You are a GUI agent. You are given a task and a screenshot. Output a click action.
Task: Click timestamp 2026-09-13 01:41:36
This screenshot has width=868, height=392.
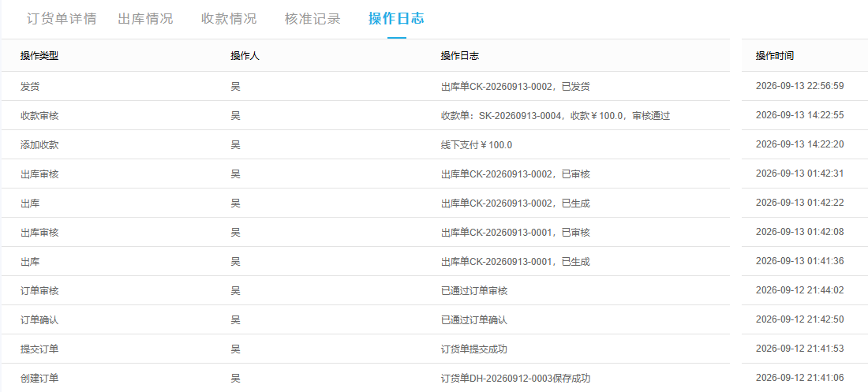[x=799, y=261]
